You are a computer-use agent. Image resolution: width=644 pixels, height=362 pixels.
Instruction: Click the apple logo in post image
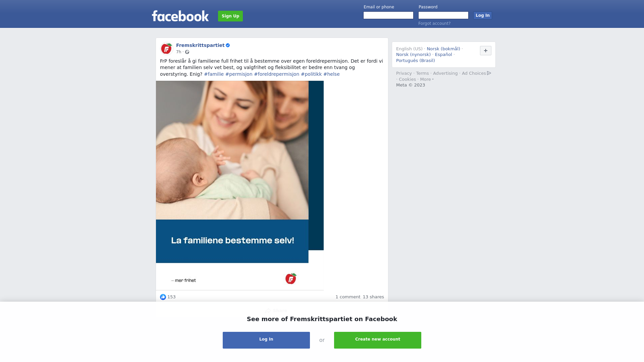tap(291, 279)
